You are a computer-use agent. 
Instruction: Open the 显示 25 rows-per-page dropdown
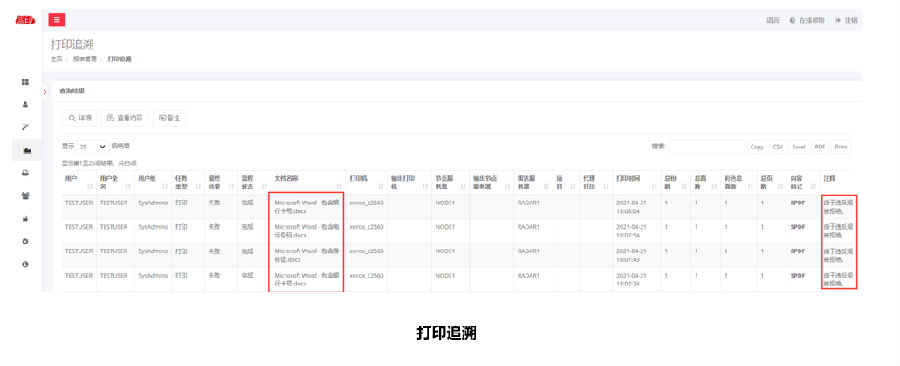93,146
